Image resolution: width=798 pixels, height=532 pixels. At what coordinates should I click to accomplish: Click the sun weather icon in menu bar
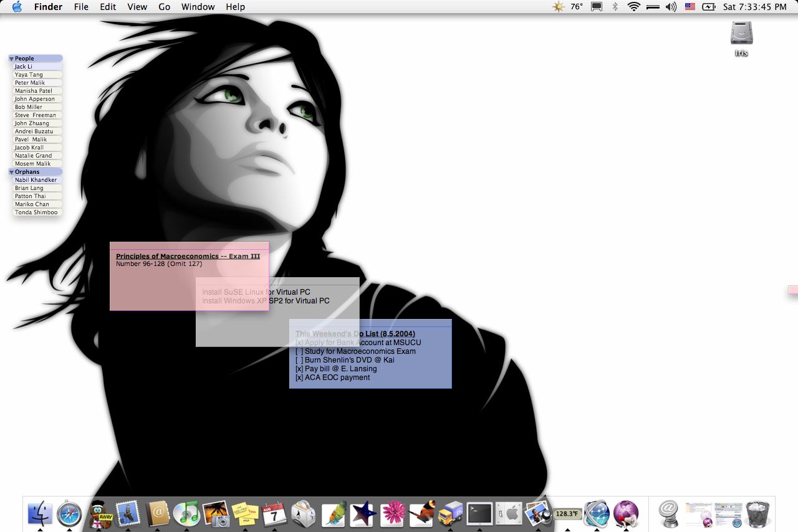point(558,7)
